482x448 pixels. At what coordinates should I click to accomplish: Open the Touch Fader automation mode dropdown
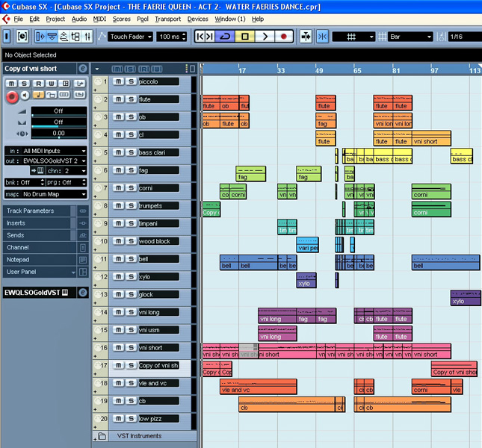pyautogui.click(x=130, y=37)
